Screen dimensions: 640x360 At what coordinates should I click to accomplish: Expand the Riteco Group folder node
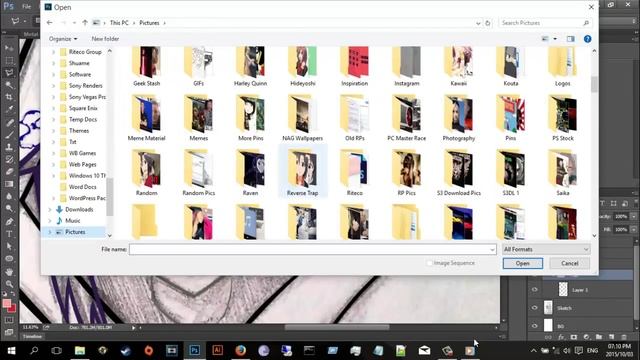coord(53,52)
